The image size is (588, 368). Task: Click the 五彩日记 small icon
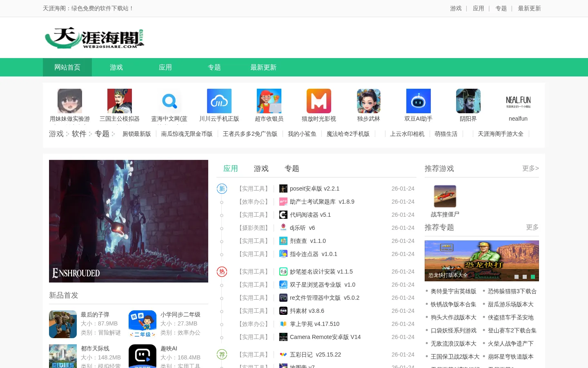coord(283,355)
